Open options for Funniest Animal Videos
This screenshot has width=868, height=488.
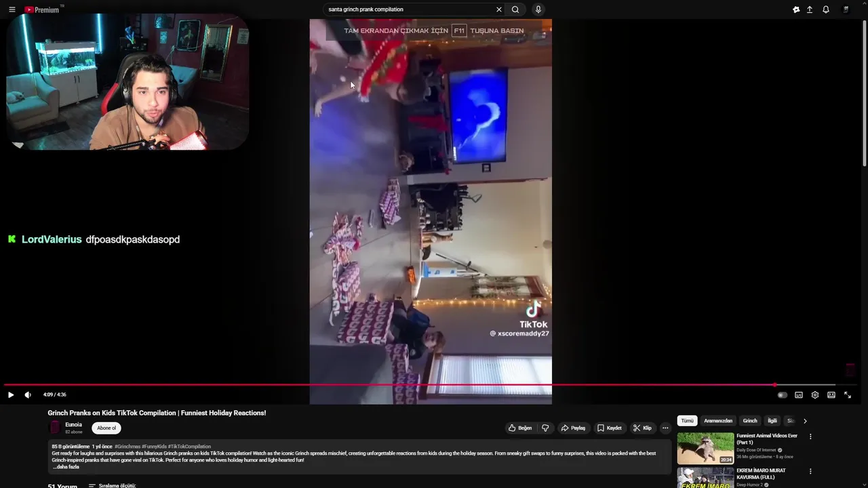(x=810, y=436)
